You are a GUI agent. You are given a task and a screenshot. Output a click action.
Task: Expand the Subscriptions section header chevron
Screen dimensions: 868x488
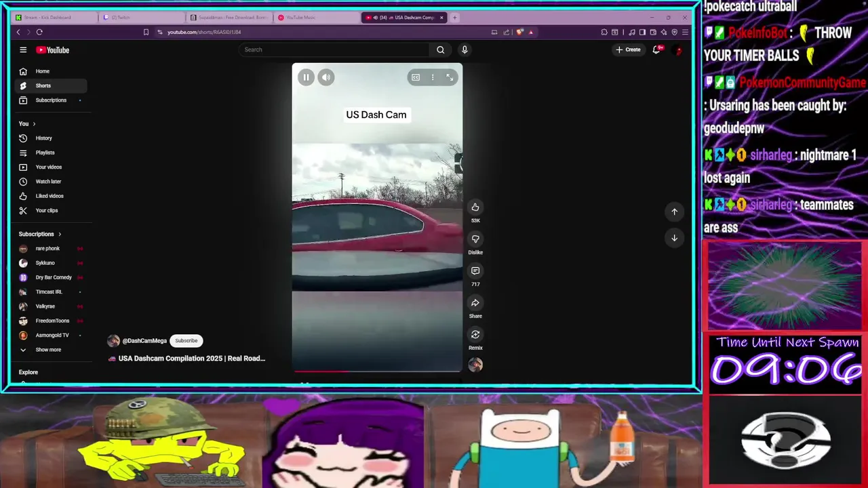(60, 234)
